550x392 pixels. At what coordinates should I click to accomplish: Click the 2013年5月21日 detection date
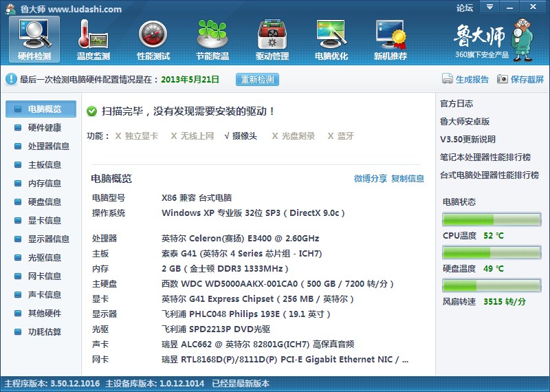coord(190,79)
